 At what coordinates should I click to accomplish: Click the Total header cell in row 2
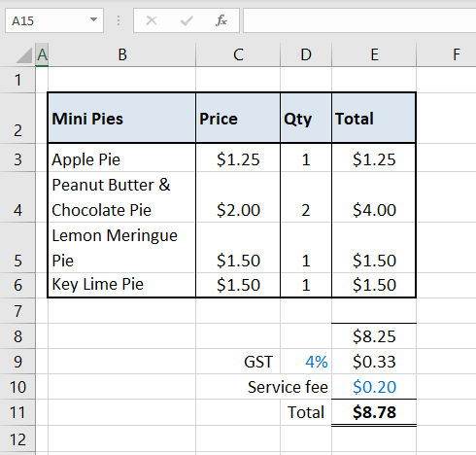[x=374, y=119]
